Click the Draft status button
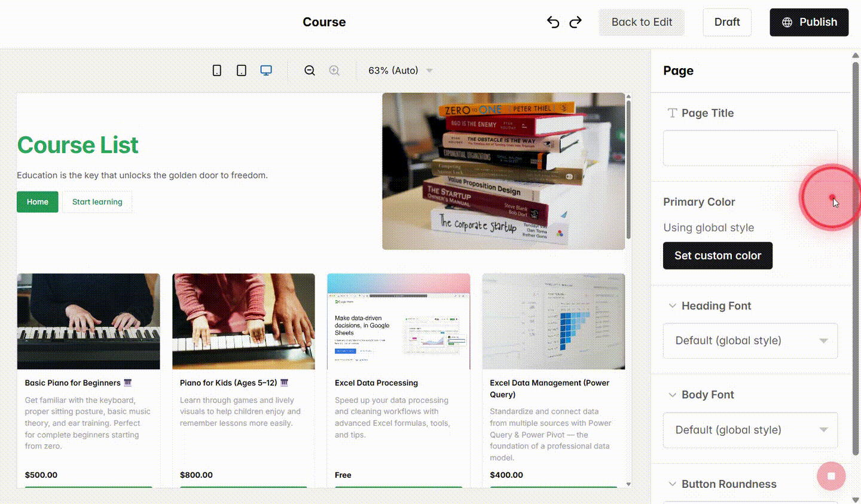This screenshot has width=861, height=504. pos(727,22)
